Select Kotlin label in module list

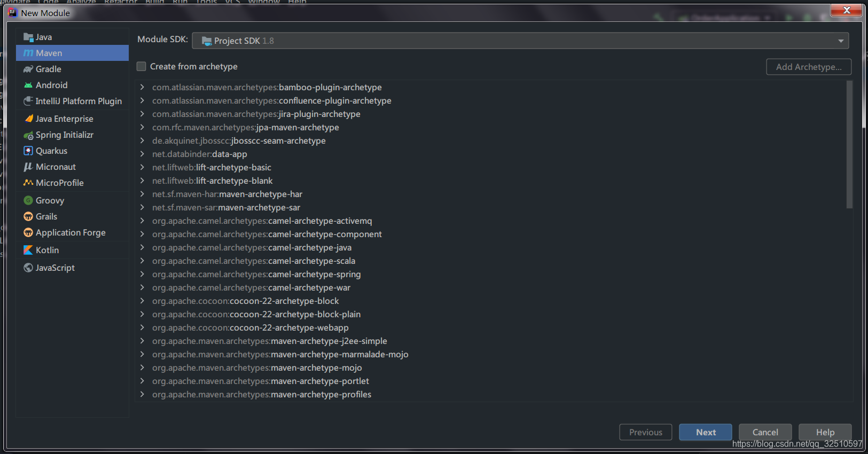point(48,250)
